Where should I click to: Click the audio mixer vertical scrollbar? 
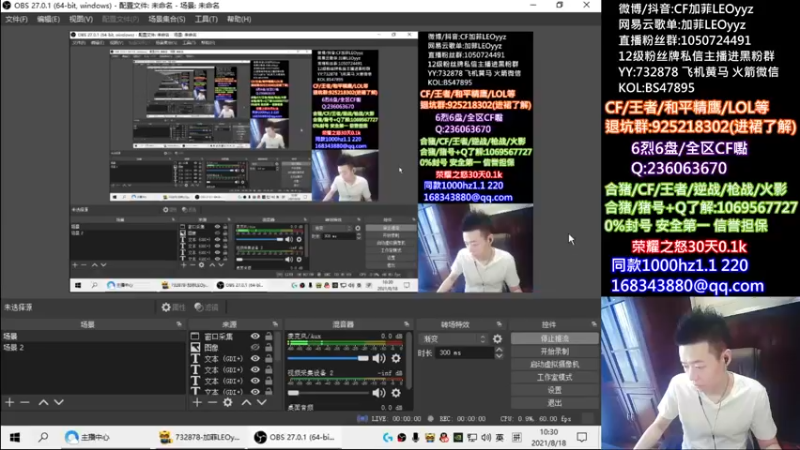(x=408, y=362)
